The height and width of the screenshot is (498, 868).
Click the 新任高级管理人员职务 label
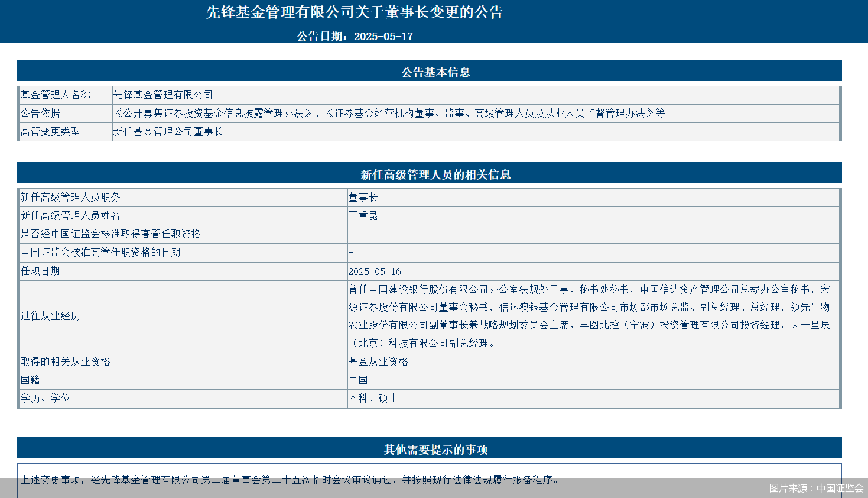tap(70, 197)
